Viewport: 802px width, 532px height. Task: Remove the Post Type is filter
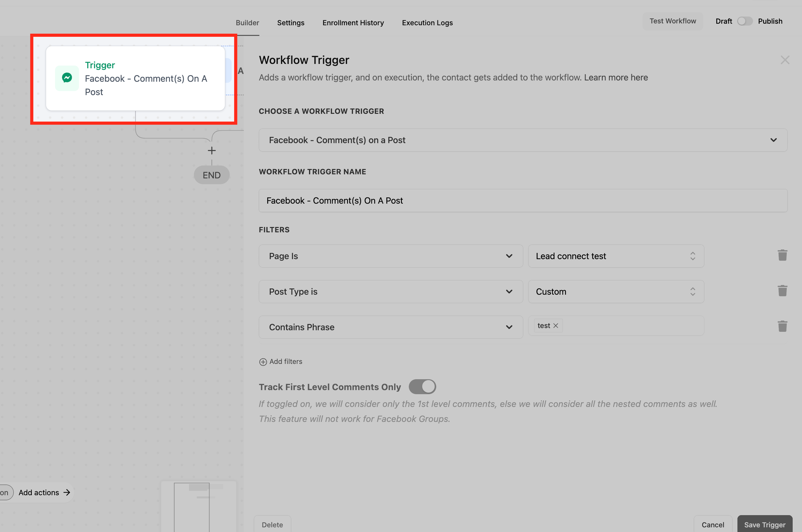(x=782, y=291)
